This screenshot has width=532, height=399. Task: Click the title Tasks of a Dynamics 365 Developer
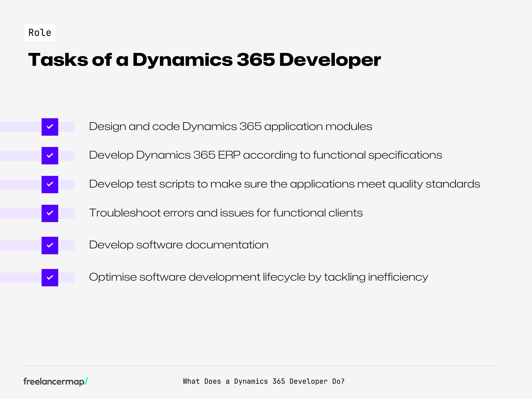click(x=204, y=60)
